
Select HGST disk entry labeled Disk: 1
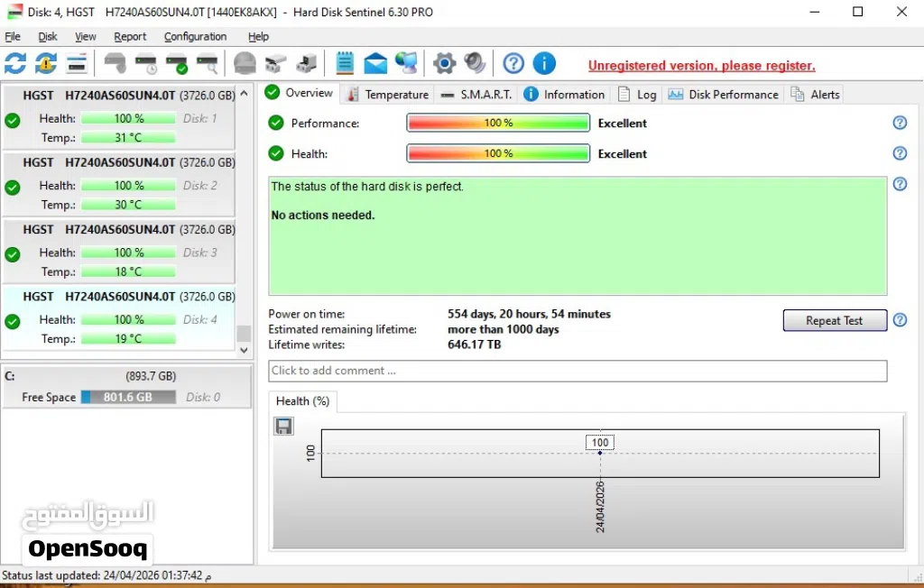pyautogui.click(x=119, y=117)
